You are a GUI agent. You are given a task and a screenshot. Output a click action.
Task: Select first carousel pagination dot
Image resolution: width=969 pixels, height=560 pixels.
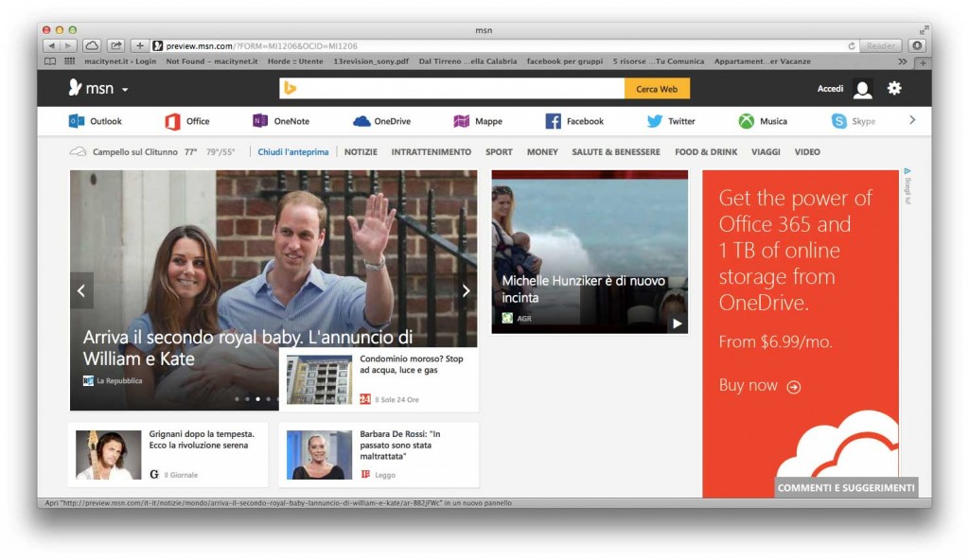237,398
